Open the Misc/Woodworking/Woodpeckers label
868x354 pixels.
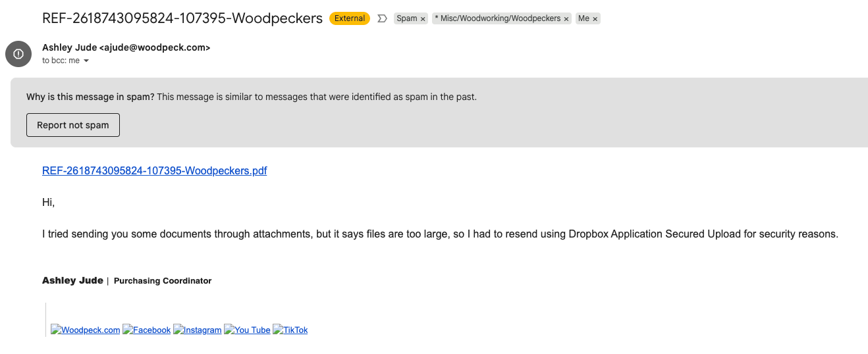[x=497, y=18]
